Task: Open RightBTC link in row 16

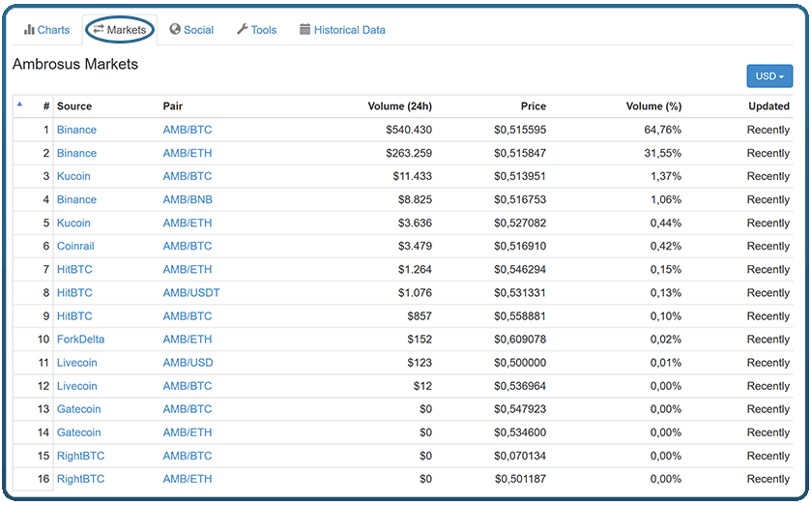Action: pos(81,479)
